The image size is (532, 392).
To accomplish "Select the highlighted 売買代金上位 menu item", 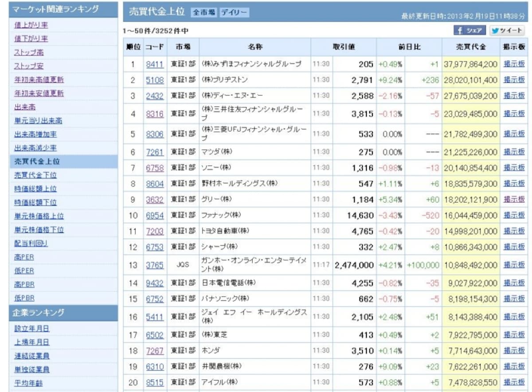I will point(63,162).
